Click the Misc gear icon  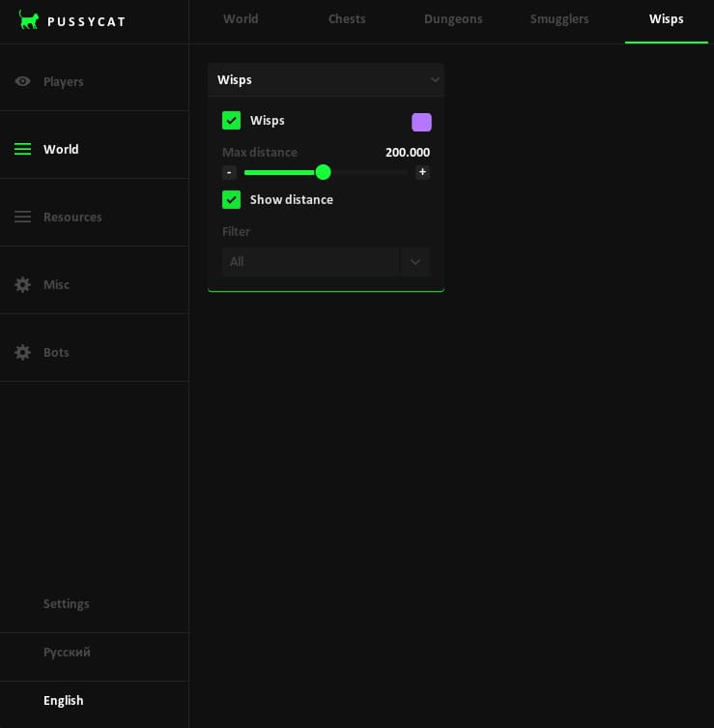[x=22, y=284]
